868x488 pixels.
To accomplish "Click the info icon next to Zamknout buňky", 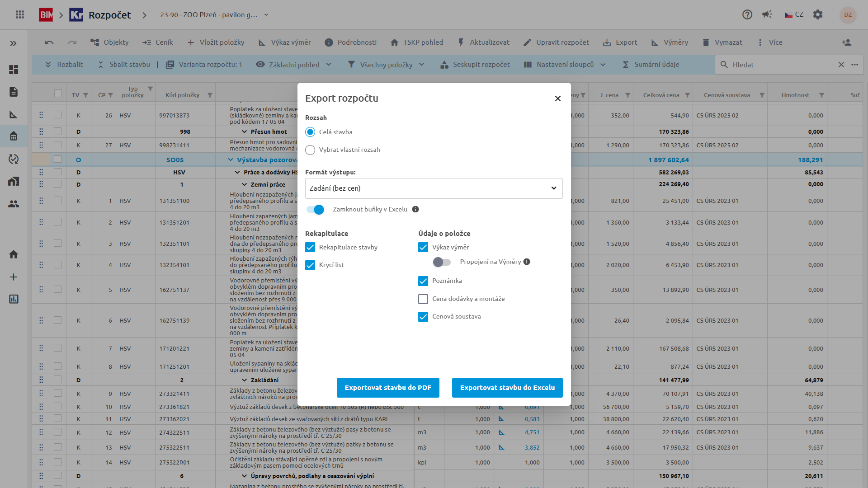I will (x=415, y=209).
